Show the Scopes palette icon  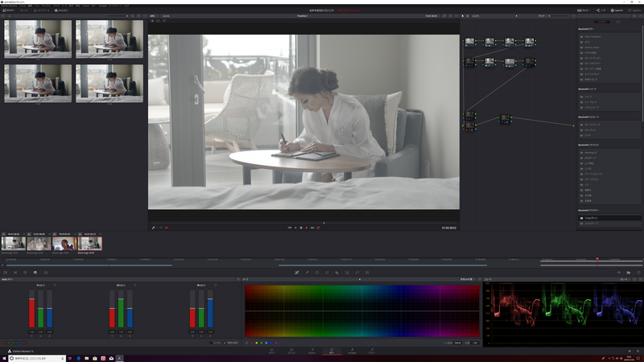pos(629,273)
